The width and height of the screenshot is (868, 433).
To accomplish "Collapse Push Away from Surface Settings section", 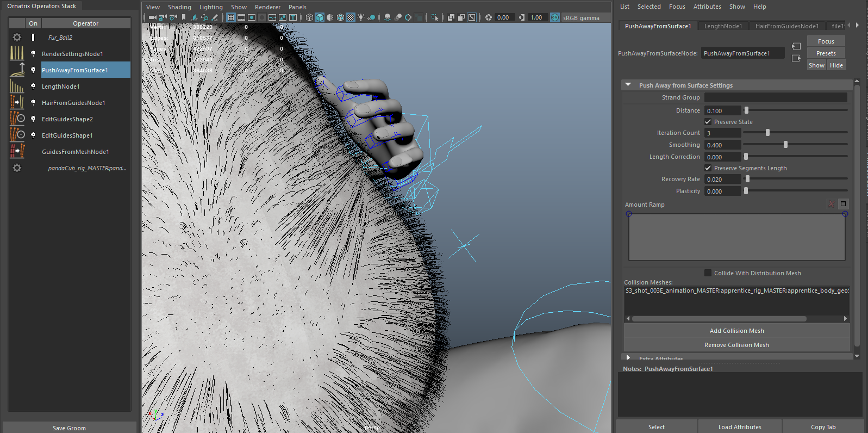I will click(628, 85).
